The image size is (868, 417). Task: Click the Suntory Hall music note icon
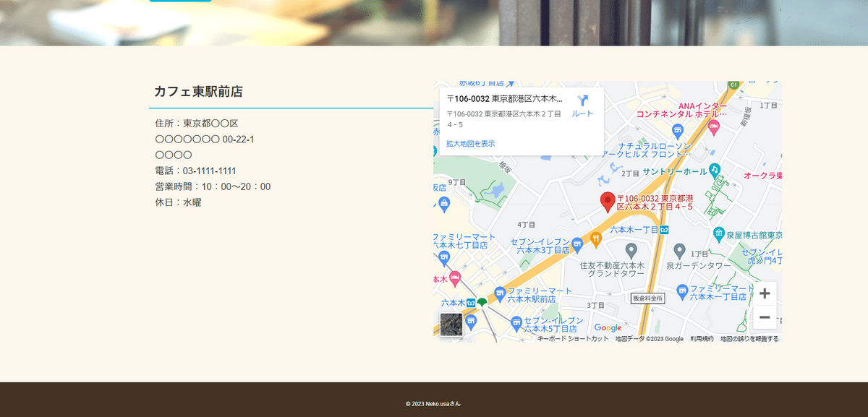click(715, 169)
